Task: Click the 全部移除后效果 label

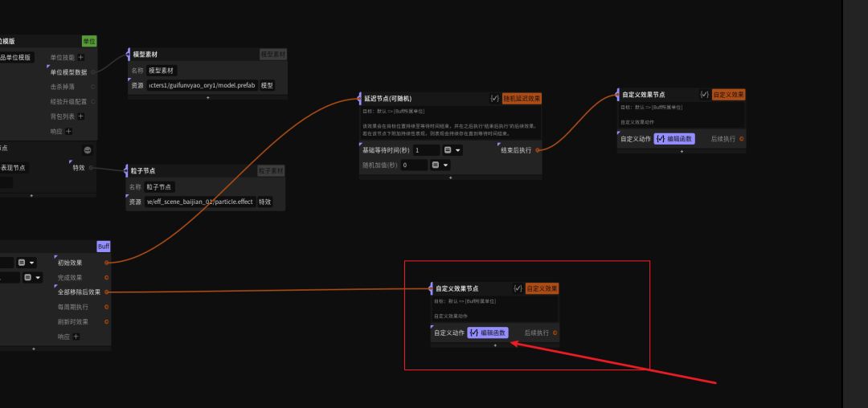Action: pos(79,292)
